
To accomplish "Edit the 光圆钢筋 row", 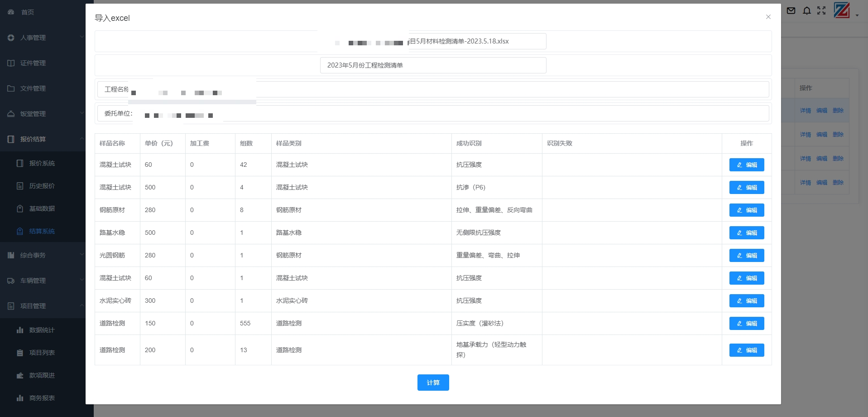I will point(747,256).
